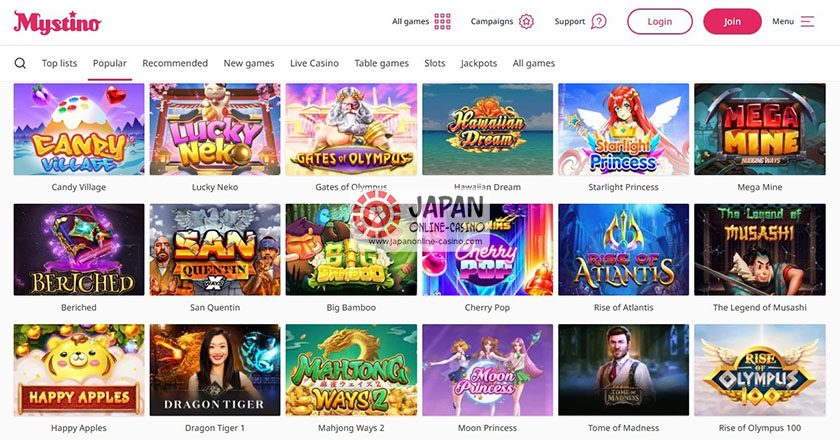
Task: Open the San Quentin game tile
Action: click(215, 250)
